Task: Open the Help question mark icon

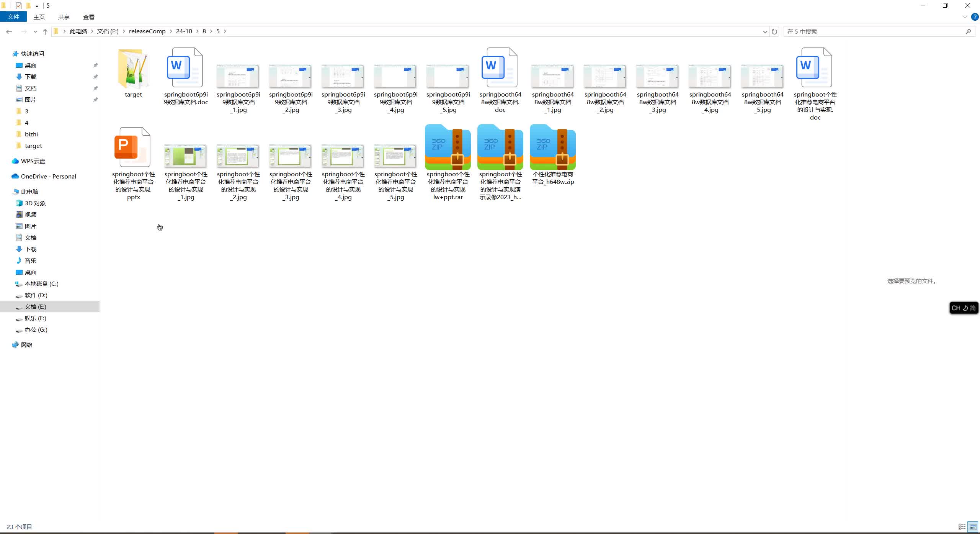Action: 975,17
